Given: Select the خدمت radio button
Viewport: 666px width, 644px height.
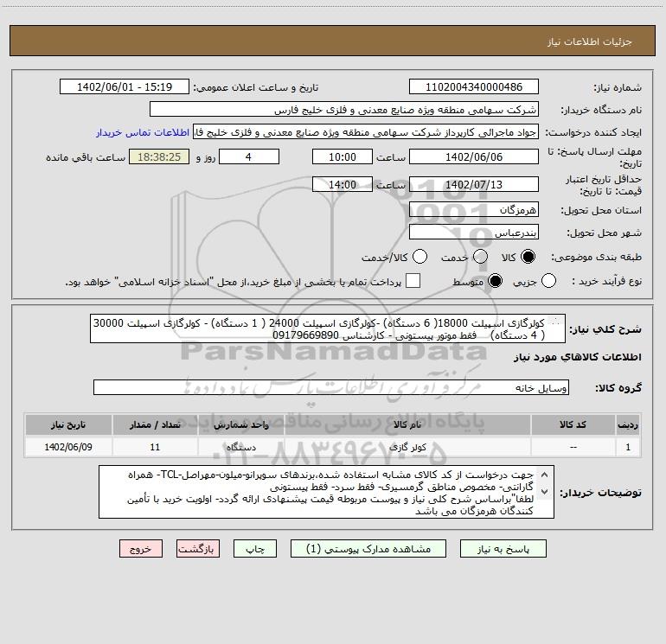Looking at the screenshot, I should coord(480,257).
